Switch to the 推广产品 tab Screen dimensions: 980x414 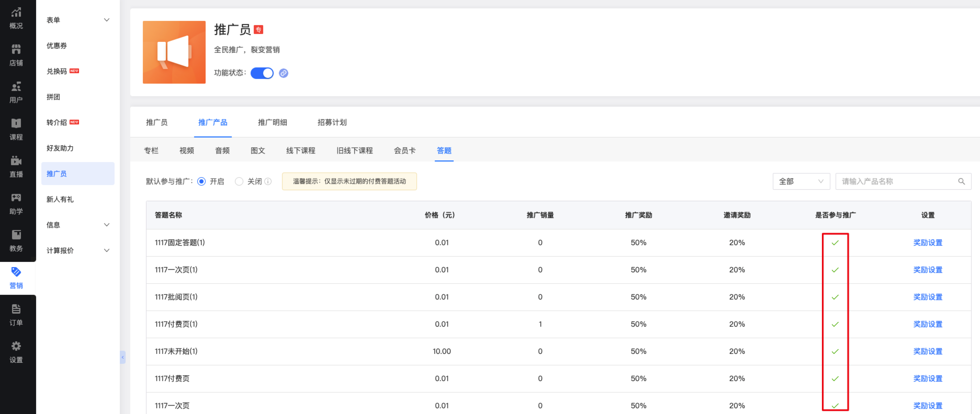[x=213, y=122]
